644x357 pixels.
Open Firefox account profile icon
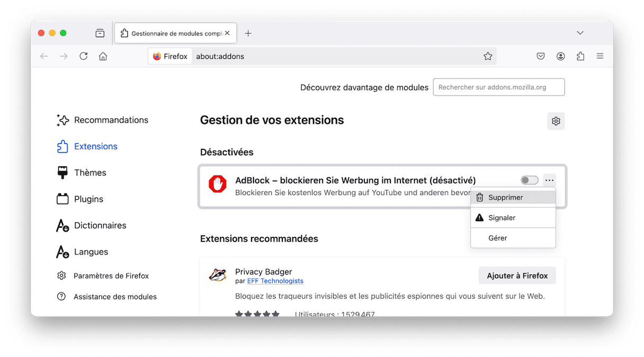[x=561, y=56]
